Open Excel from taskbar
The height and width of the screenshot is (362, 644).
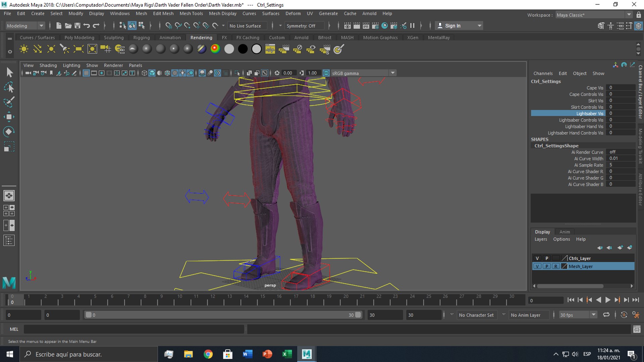[x=287, y=354]
